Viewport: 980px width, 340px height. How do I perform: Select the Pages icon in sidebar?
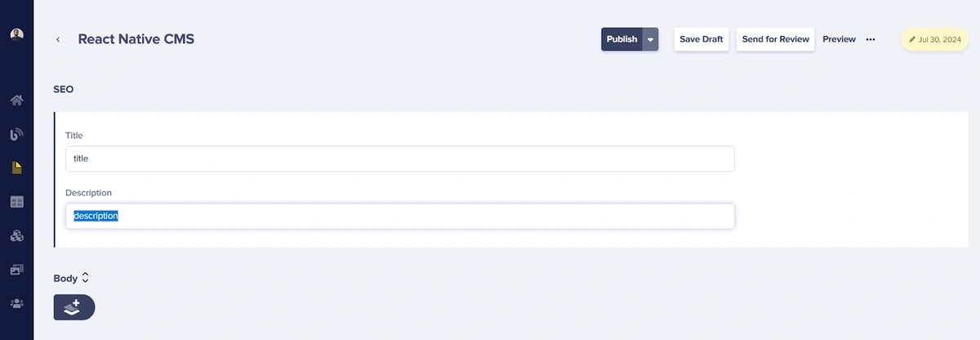16,168
